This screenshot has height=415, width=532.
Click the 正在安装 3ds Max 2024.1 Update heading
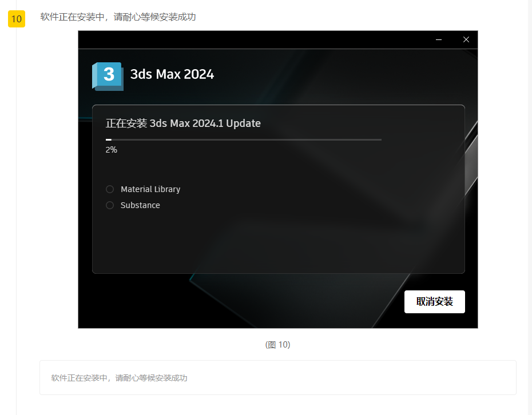coord(183,123)
